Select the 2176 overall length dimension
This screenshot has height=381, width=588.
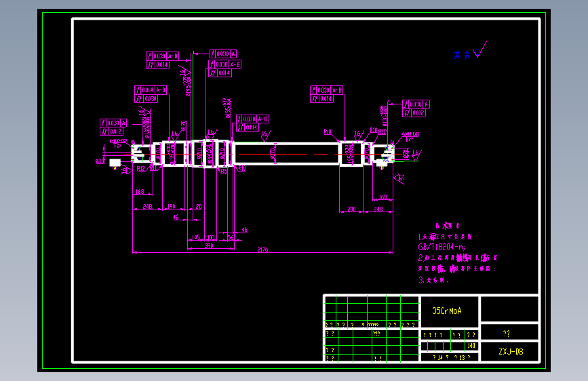(263, 249)
